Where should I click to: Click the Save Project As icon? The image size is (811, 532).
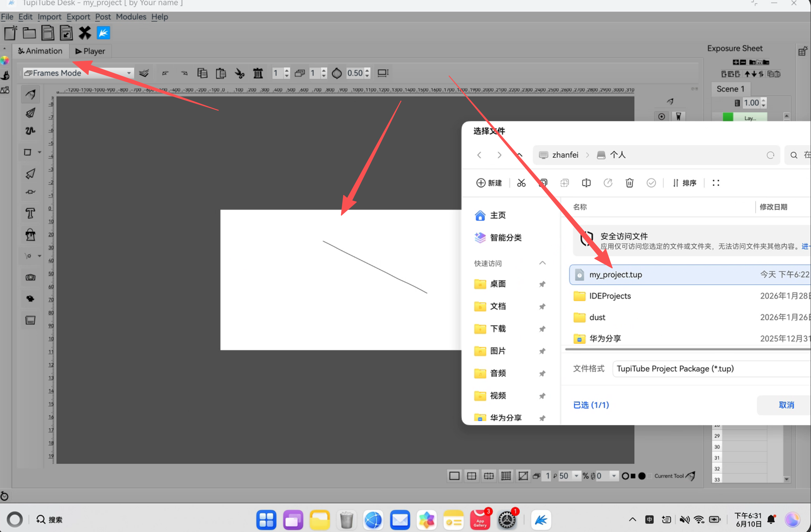pyautogui.click(x=66, y=33)
